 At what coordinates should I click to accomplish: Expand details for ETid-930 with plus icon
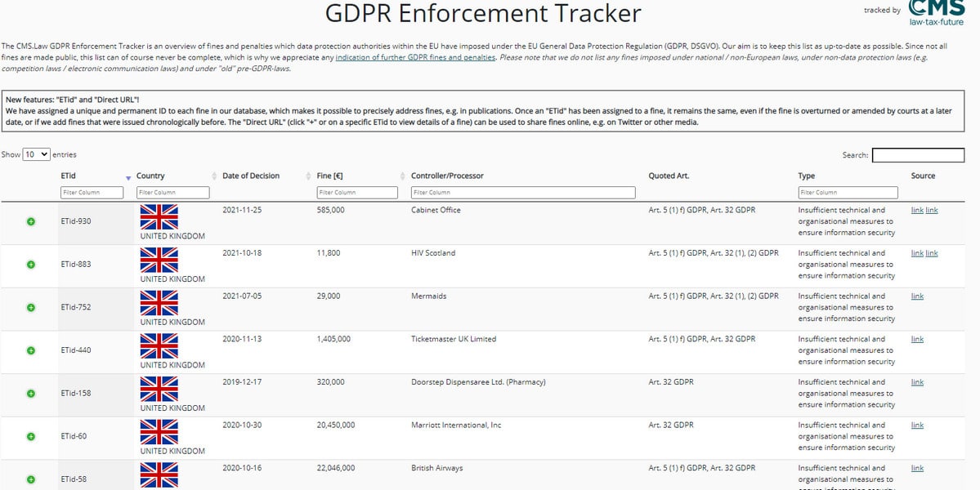[30, 221]
